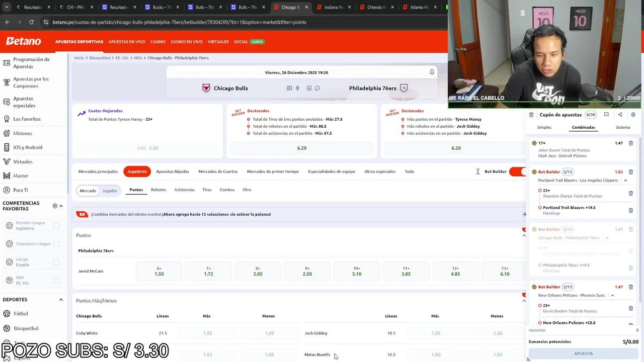Click the Fútbol sport icon

click(7, 314)
